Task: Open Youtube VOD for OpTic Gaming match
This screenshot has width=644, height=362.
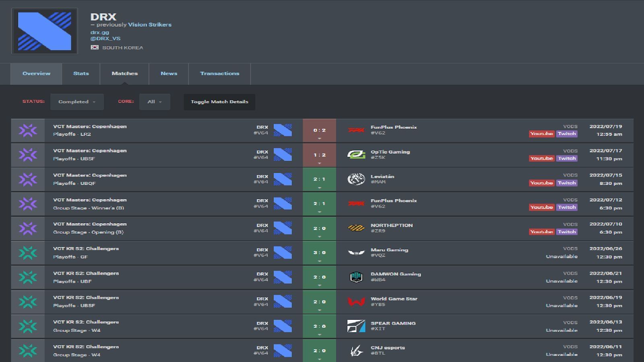Action: (x=541, y=158)
